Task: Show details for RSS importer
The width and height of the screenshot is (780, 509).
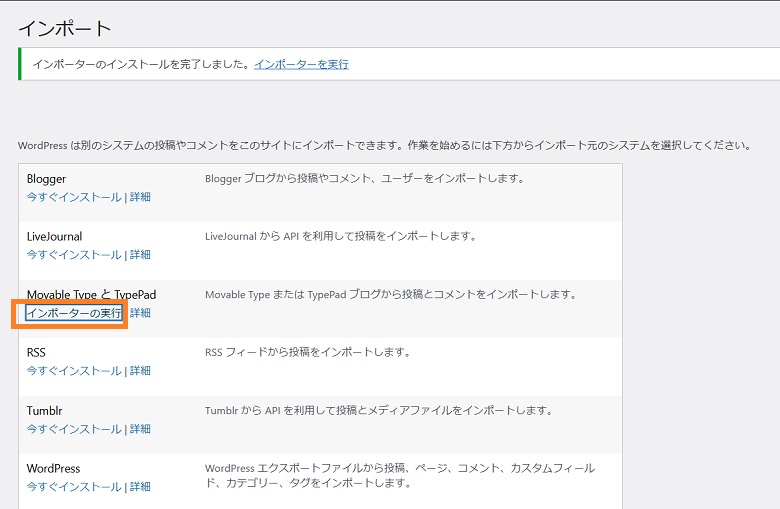Action: click(140, 371)
